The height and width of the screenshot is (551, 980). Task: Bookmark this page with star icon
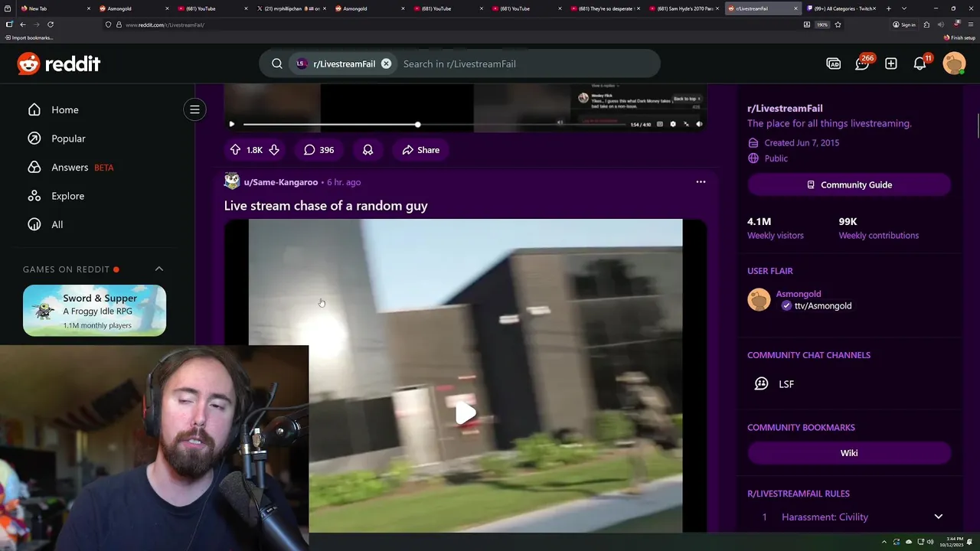[838, 24]
